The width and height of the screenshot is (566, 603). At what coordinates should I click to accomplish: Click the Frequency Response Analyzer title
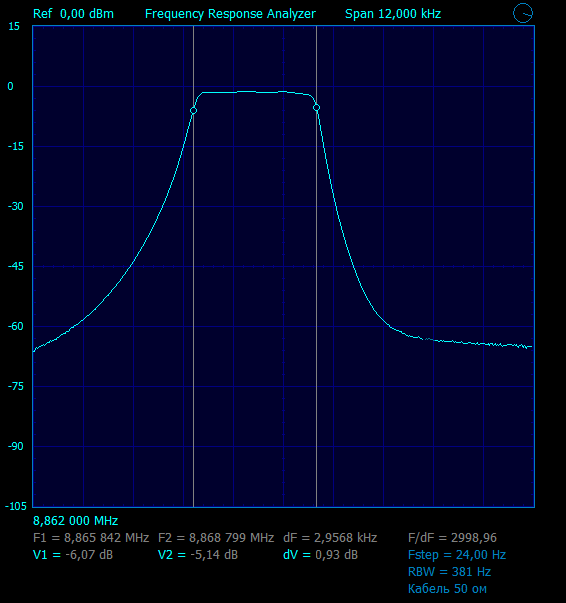(x=230, y=14)
